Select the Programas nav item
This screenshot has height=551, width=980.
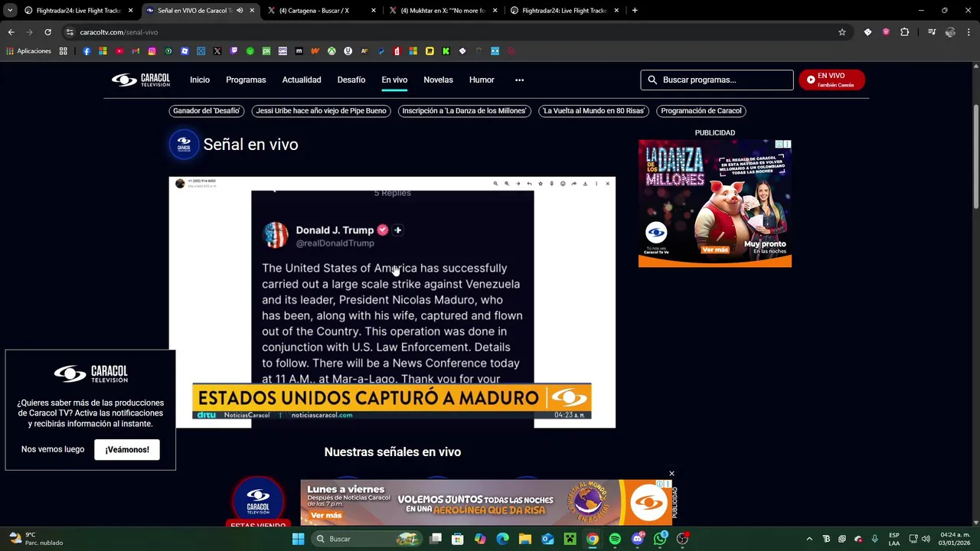tap(246, 80)
